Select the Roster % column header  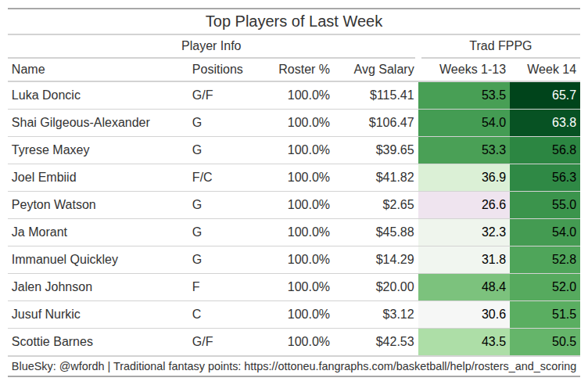[x=304, y=70]
